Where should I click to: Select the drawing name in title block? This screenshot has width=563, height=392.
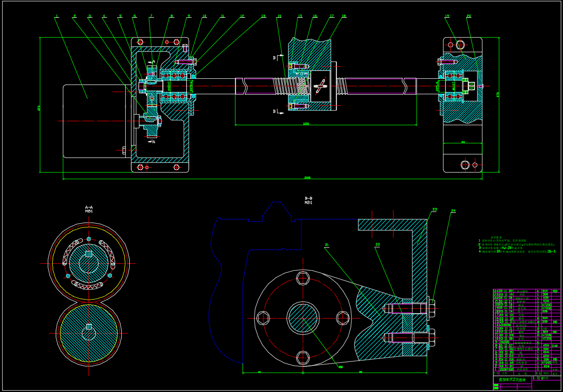[512, 380]
